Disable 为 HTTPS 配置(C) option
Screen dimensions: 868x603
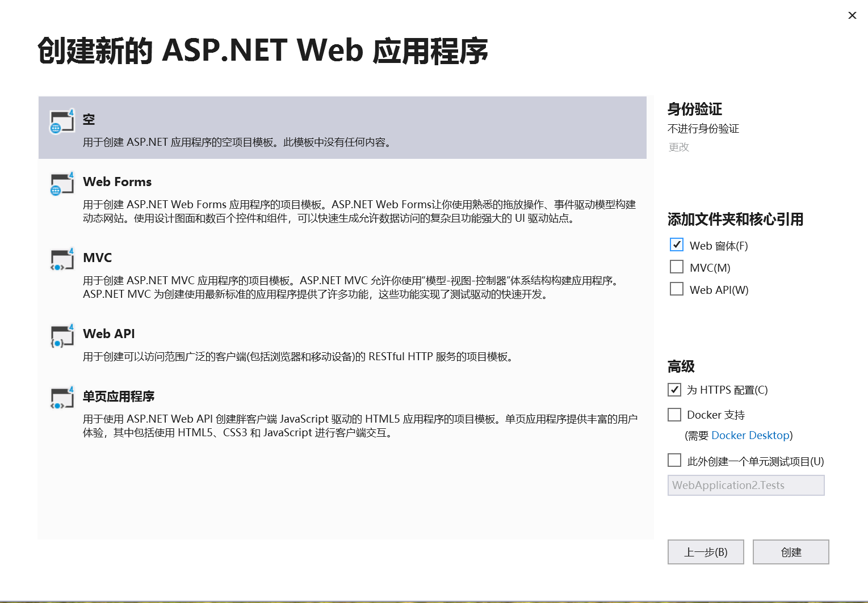click(x=674, y=390)
